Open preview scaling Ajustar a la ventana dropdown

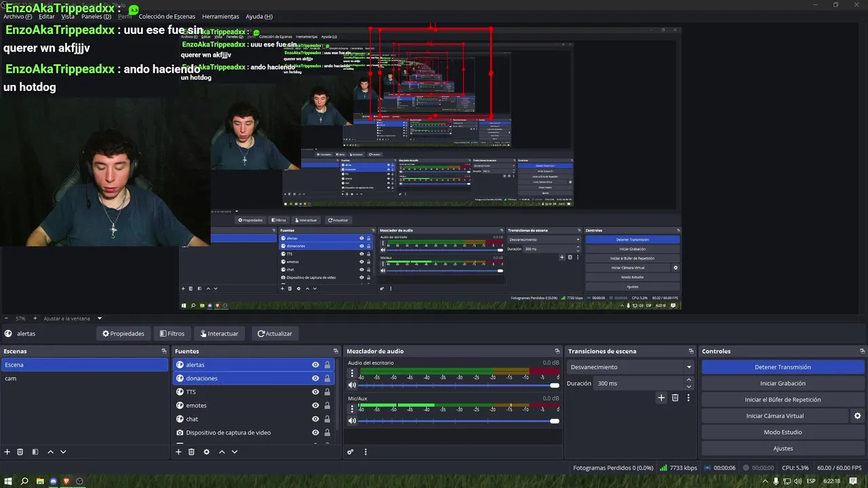(73, 319)
